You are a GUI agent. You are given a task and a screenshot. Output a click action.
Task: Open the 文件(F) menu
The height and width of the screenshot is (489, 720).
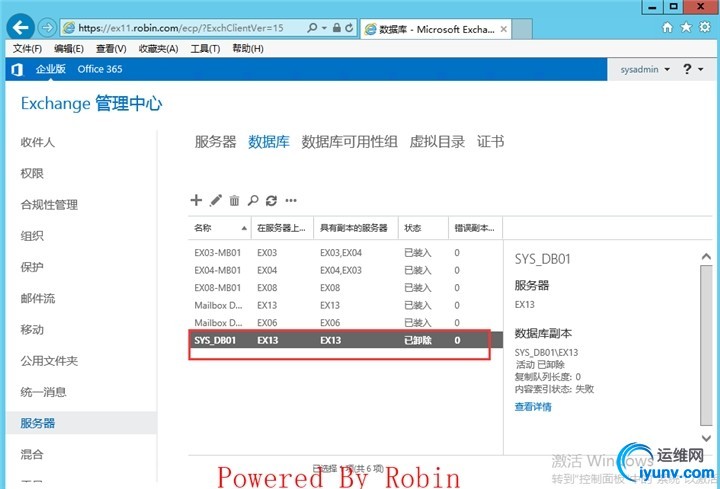(28, 49)
